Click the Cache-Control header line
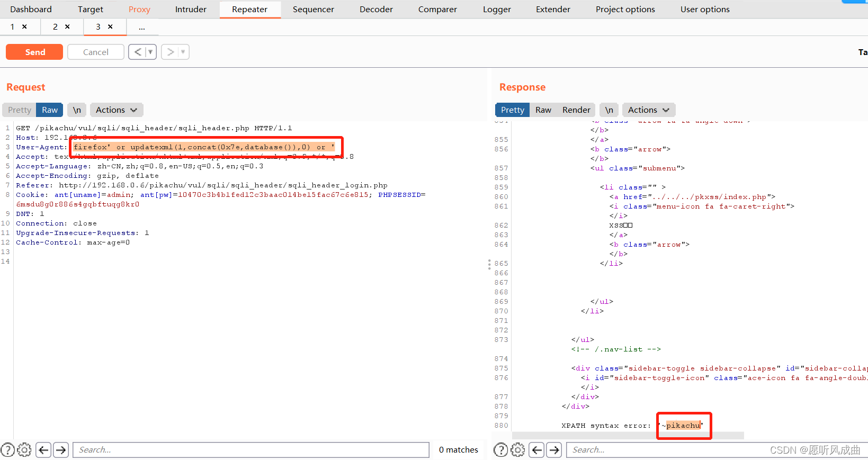The width and height of the screenshot is (868, 460). [73, 242]
